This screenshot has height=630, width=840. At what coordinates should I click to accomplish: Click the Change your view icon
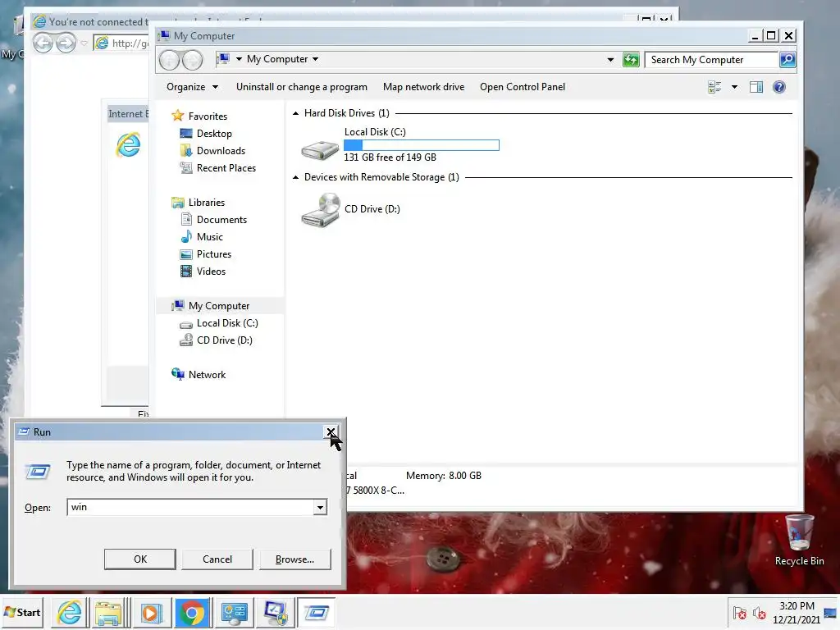(714, 87)
